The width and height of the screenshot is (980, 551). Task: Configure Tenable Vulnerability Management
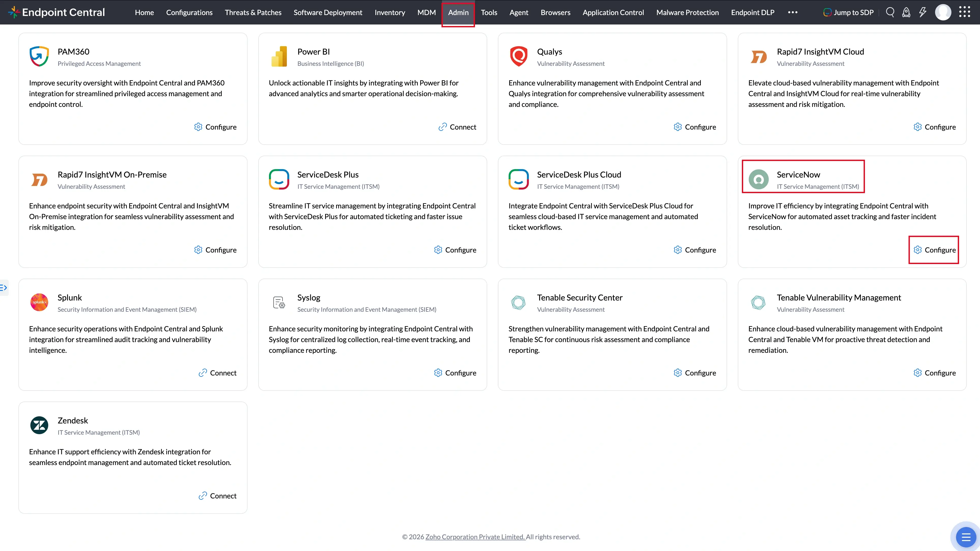934,373
